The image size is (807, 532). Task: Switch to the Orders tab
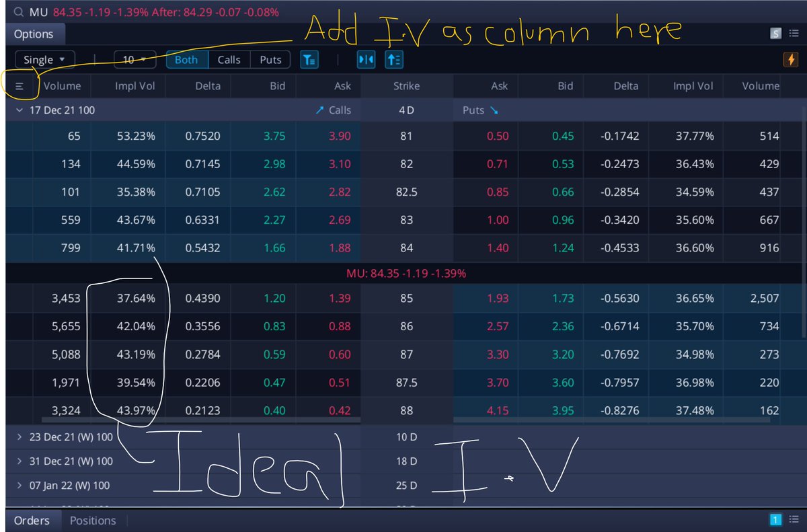(32, 520)
